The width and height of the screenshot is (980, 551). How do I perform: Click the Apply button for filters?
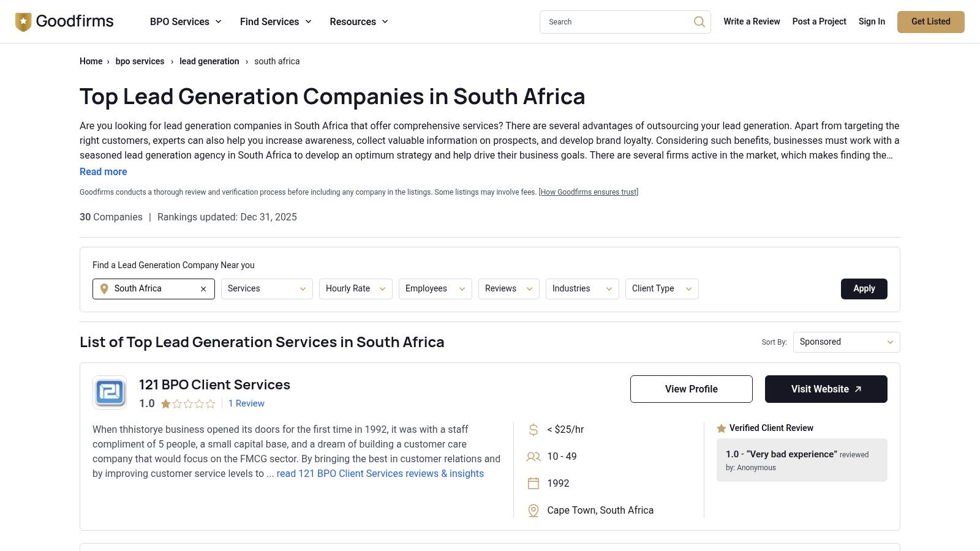pos(864,288)
